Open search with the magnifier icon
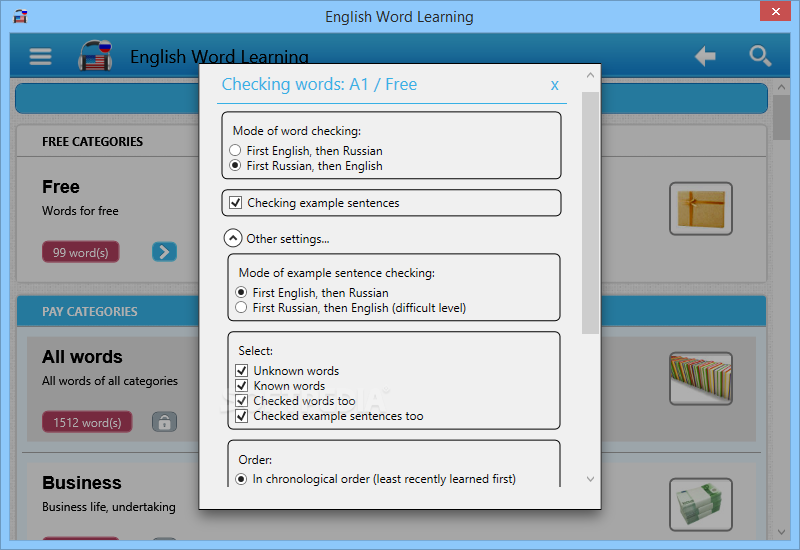This screenshot has width=800, height=550. [760, 56]
